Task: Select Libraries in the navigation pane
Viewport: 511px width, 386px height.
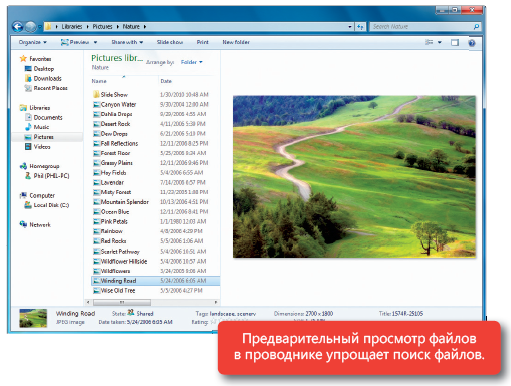Action: [x=35, y=108]
